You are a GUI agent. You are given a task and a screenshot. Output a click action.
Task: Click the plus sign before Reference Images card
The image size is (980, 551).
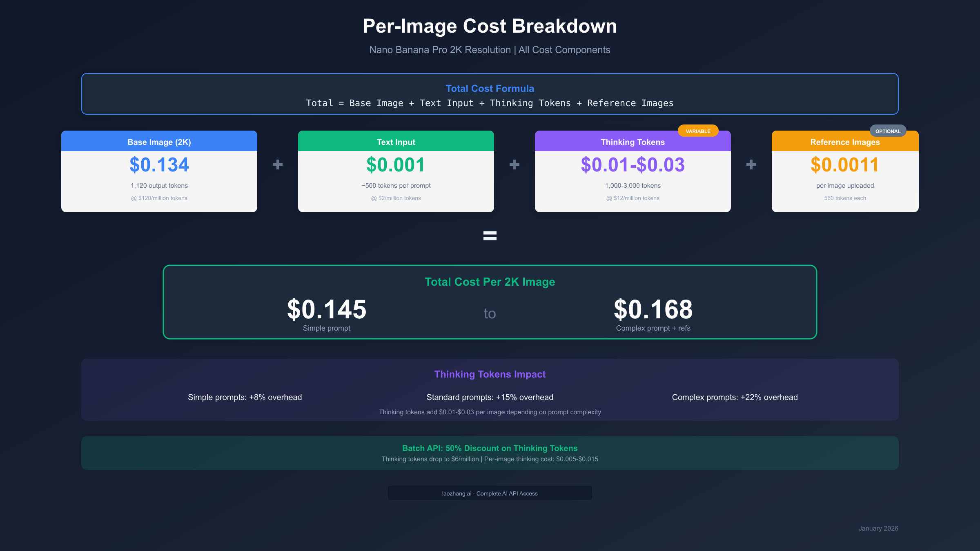(751, 165)
